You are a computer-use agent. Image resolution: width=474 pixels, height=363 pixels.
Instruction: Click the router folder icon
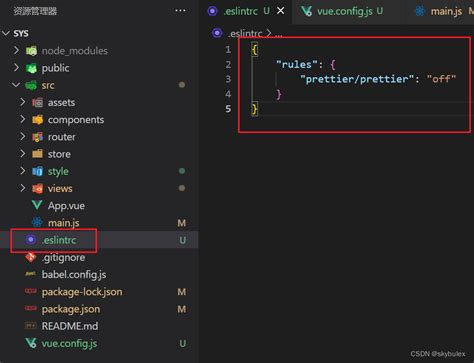[x=37, y=137]
